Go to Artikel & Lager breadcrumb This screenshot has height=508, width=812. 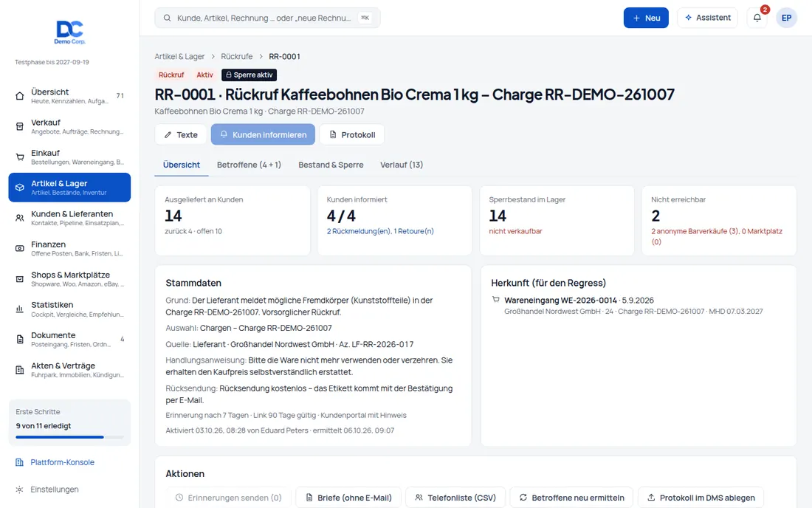click(x=179, y=56)
